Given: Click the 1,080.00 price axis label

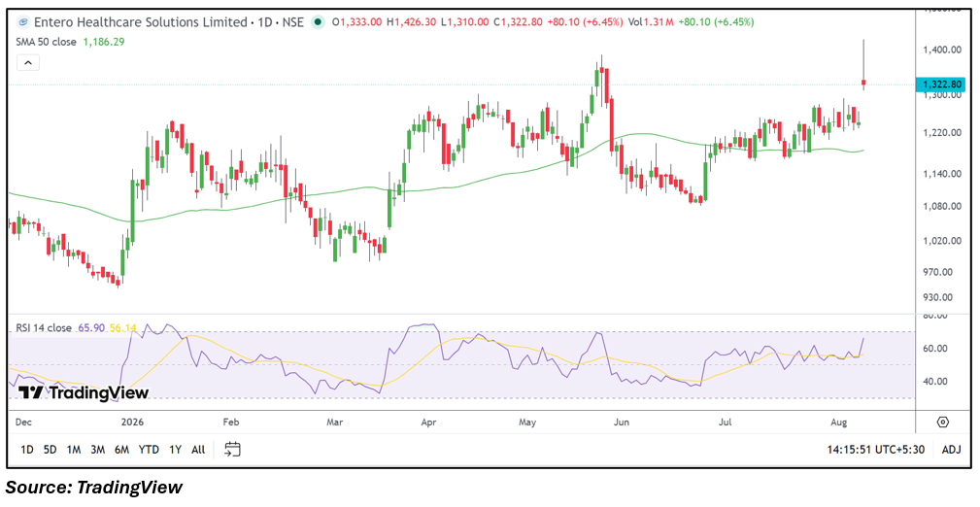Looking at the screenshot, I should [x=942, y=206].
